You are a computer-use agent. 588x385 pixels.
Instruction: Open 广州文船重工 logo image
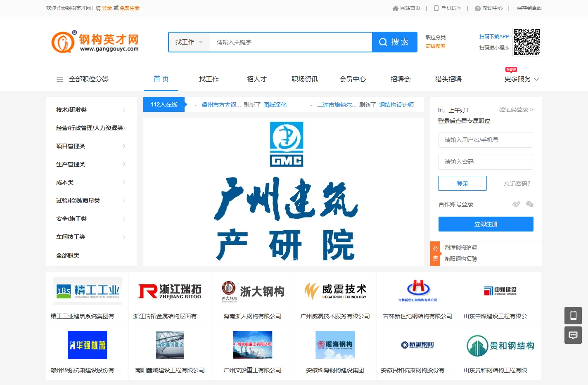[x=253, y=345]
